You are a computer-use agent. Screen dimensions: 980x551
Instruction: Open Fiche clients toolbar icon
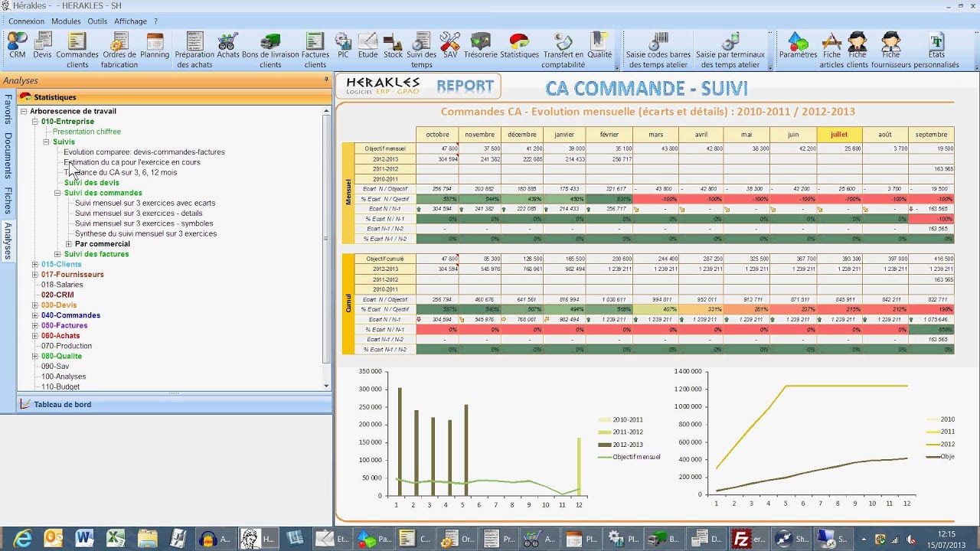(x=857, y=51)
